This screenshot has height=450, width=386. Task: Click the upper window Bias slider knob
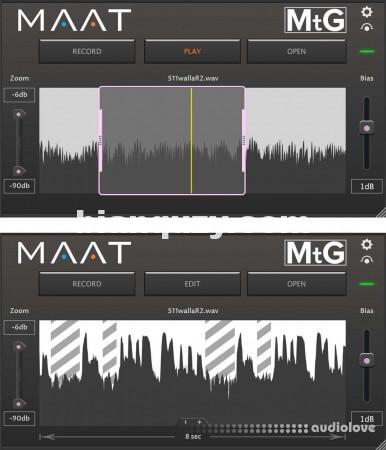(x=367, y=128)
